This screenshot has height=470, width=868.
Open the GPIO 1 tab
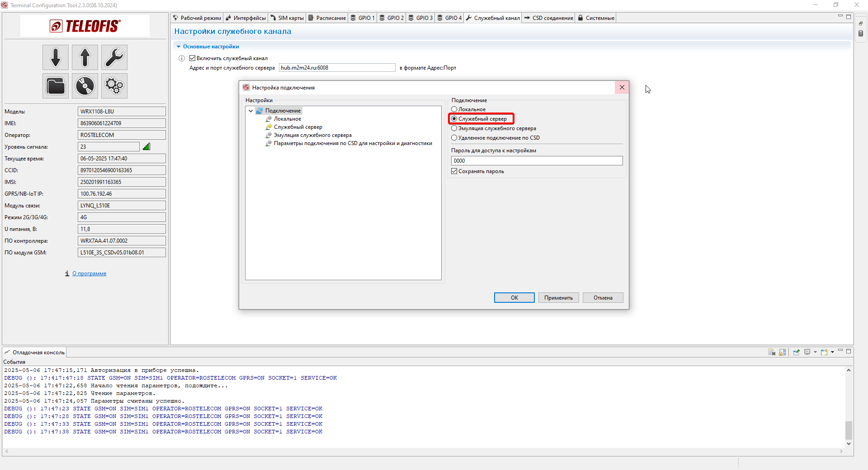[362, 18]
